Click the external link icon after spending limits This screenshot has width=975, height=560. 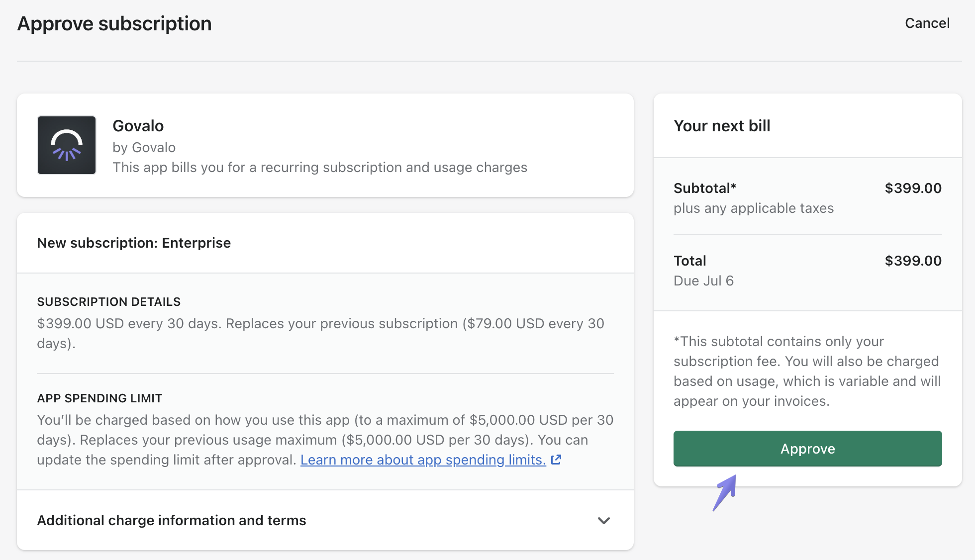(x=556, y=460)
